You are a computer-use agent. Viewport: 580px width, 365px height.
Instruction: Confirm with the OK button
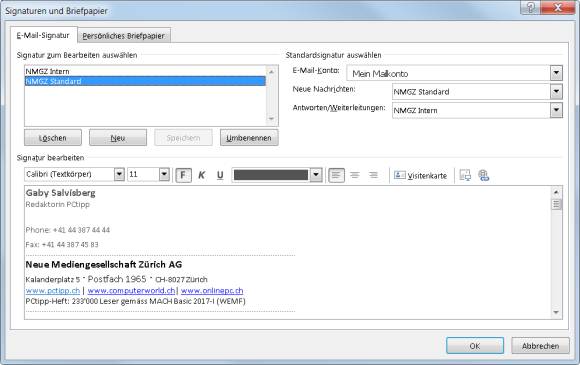[475, 346]
